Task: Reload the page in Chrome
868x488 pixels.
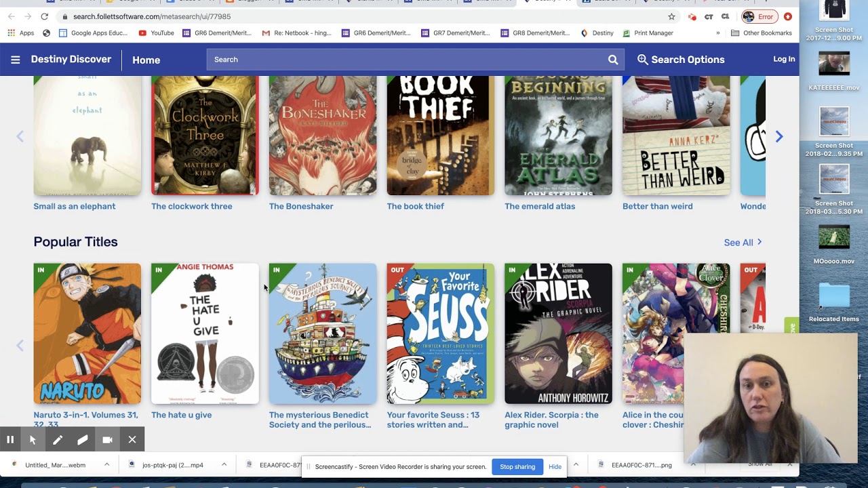Action: click(x=44, y=16)
